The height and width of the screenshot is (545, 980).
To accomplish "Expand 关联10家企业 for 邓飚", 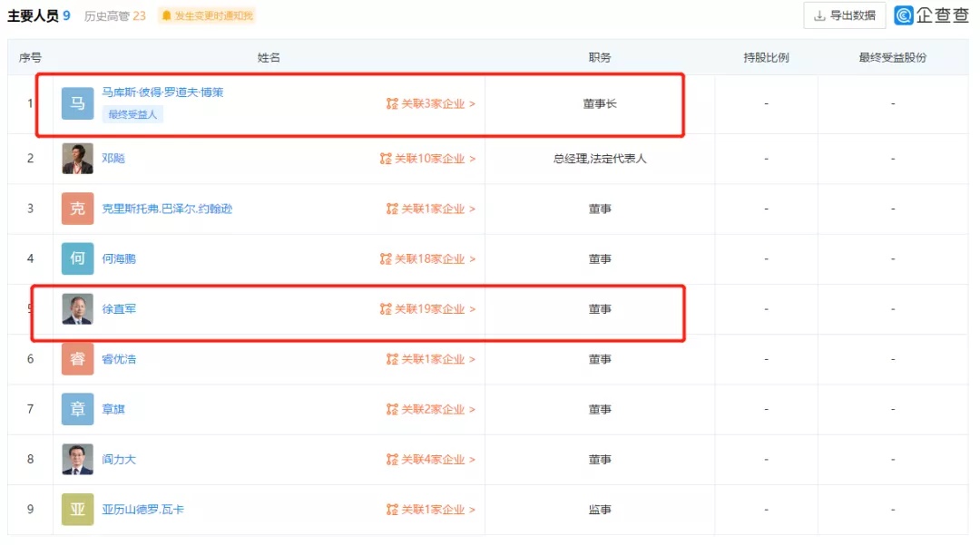I will click(427, 159).
